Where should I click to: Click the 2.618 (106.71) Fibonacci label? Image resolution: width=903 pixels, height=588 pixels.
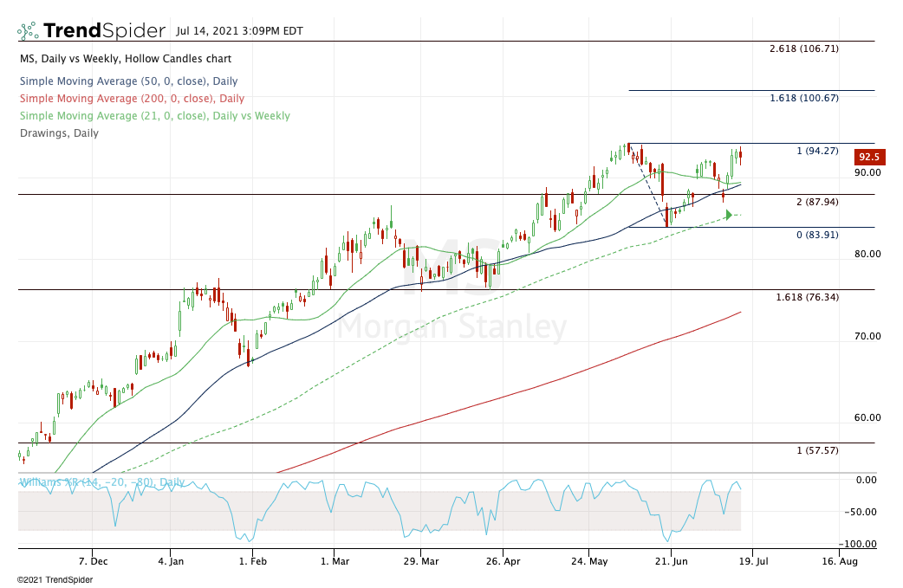[804, 48]
